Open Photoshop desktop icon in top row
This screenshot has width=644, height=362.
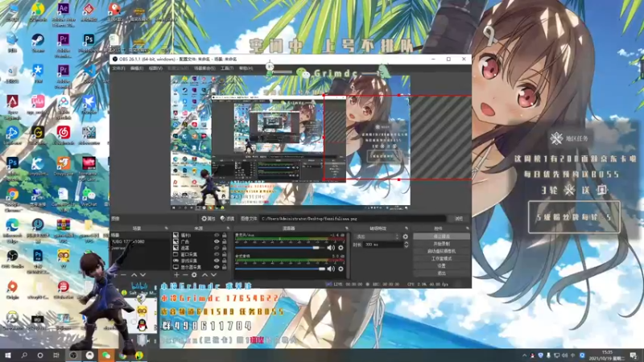click(x=89, y=43)
